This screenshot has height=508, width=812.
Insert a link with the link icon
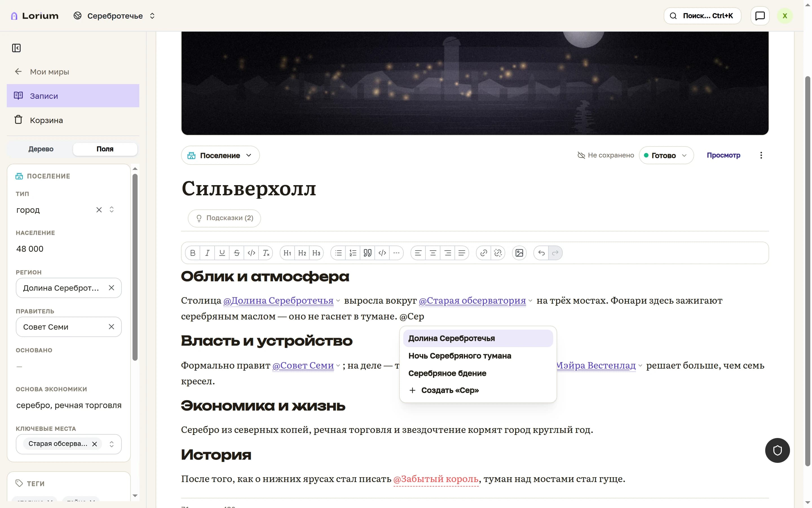pos(484,253)
